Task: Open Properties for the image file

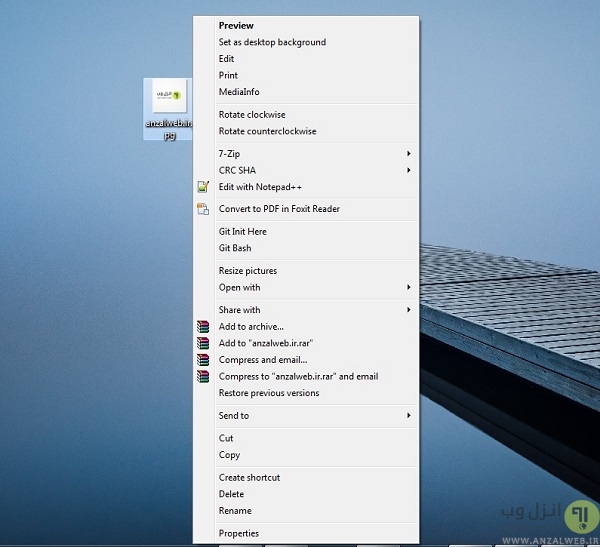Action: click(239, 534)
